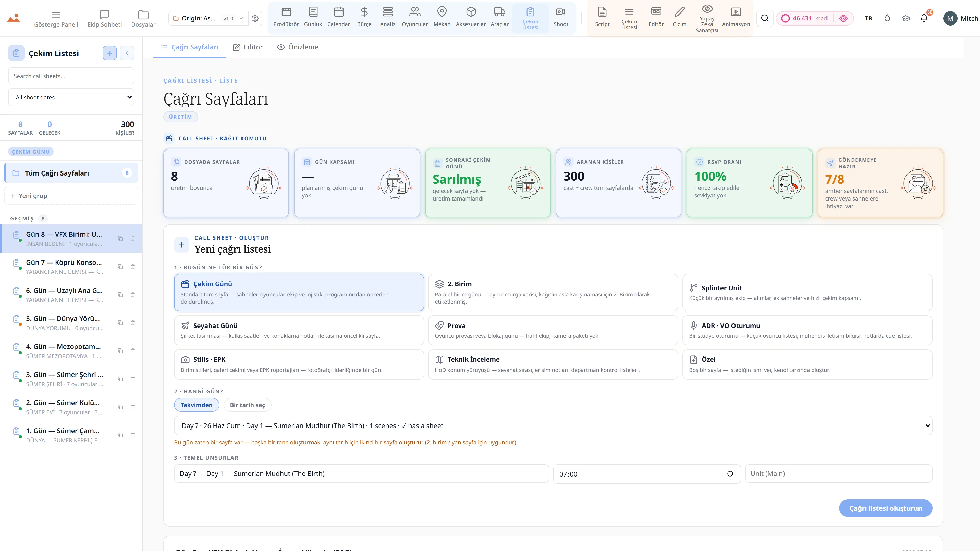Open the Analiz tool
The image size is (980, 551).
tap(388, 17)
